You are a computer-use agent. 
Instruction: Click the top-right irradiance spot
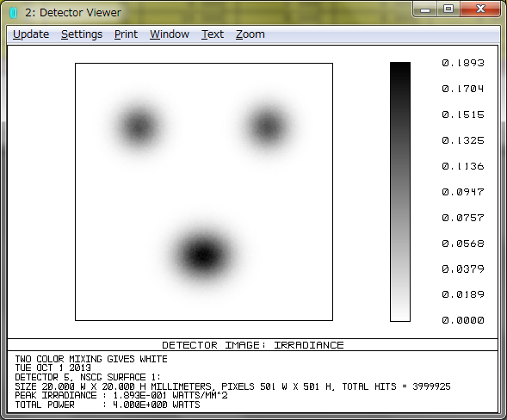click(267, 127)
